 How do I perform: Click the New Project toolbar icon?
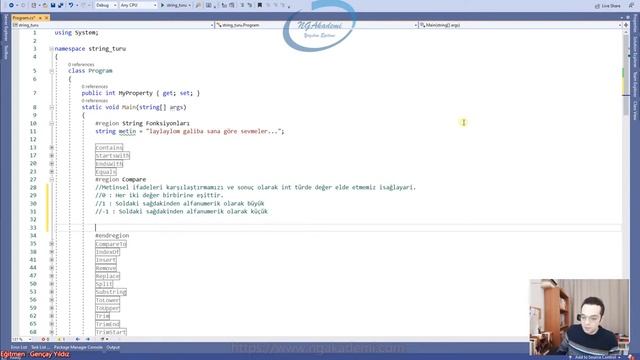(34, 5)
